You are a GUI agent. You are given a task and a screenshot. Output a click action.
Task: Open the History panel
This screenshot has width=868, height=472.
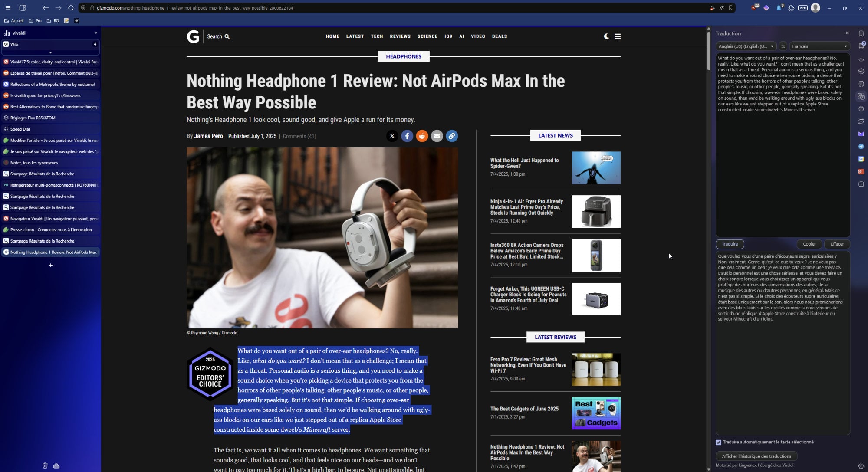(861, 71)
